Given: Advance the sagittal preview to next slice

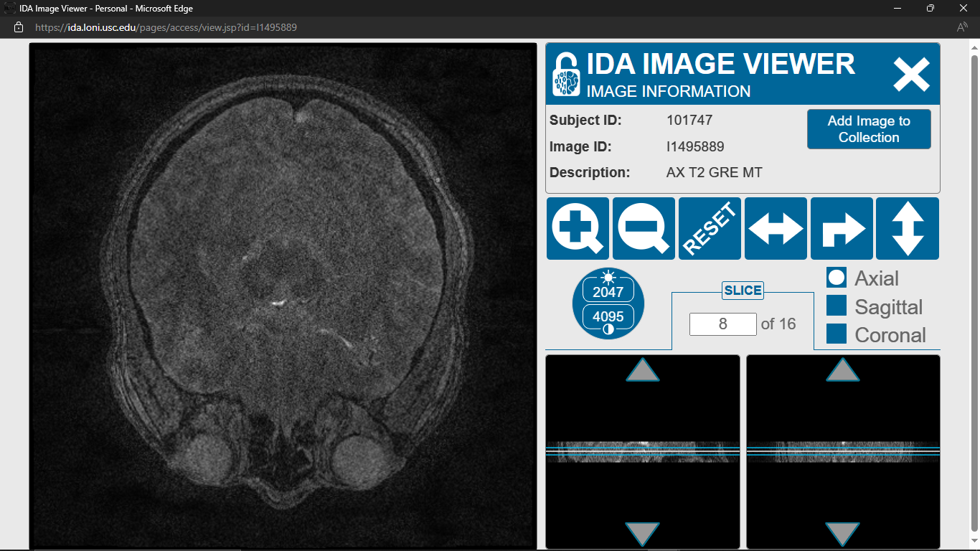Looking at the screenshot, I should pyautogui.click(x=641, y=371).
